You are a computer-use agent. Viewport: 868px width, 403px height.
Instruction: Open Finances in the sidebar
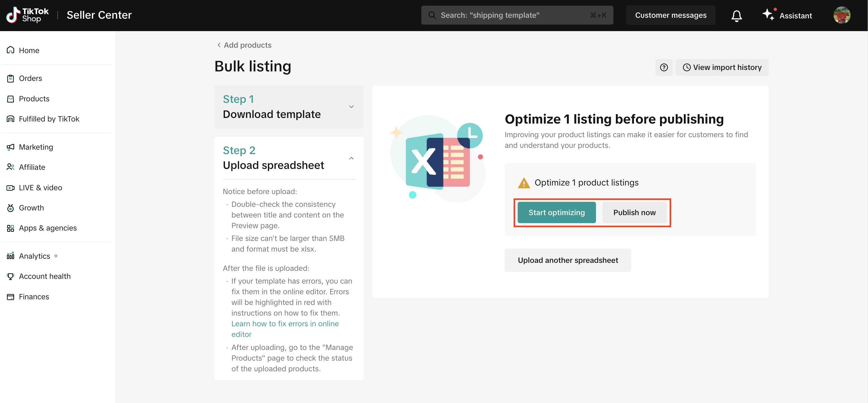[34, 297]
